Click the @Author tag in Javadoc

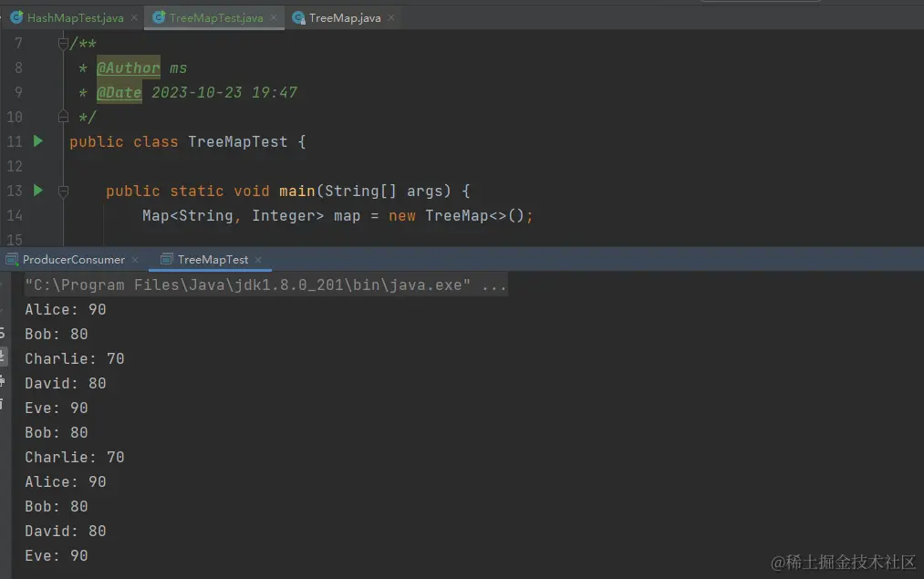pos(128,67)
